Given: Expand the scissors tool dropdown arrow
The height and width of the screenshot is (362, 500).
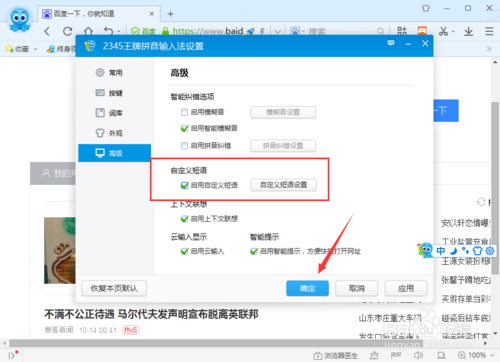Looking at the screenshot, I should click(x=453, y=32).
